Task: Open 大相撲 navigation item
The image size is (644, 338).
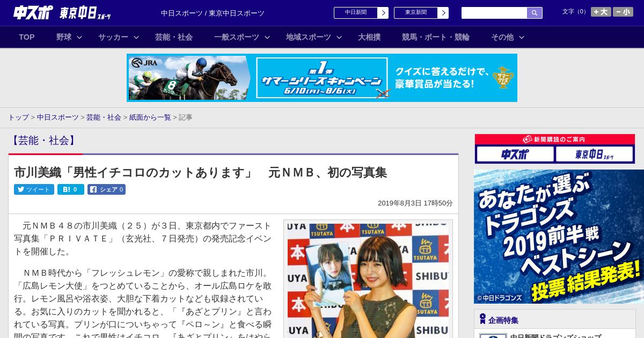Action: [x=369, y=37]
